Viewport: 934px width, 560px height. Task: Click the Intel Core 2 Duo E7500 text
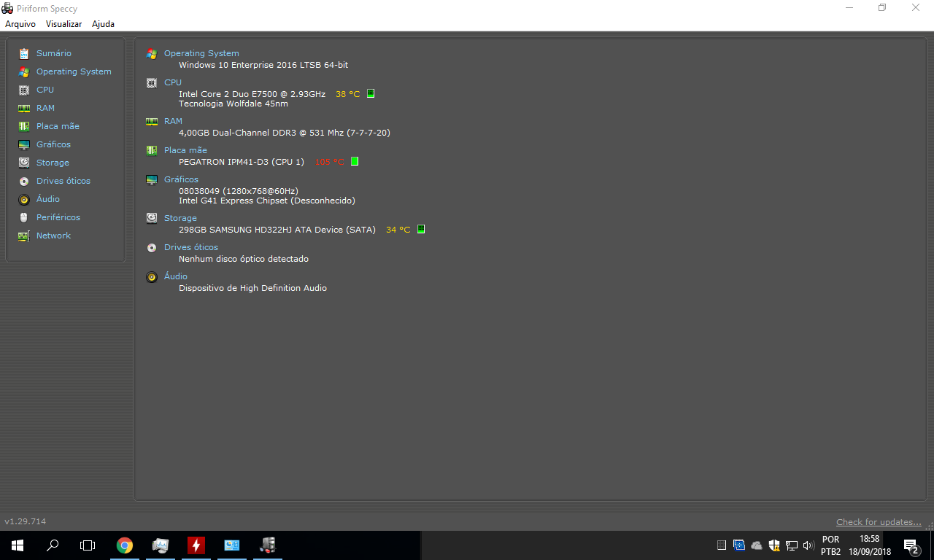coord(252,94)
